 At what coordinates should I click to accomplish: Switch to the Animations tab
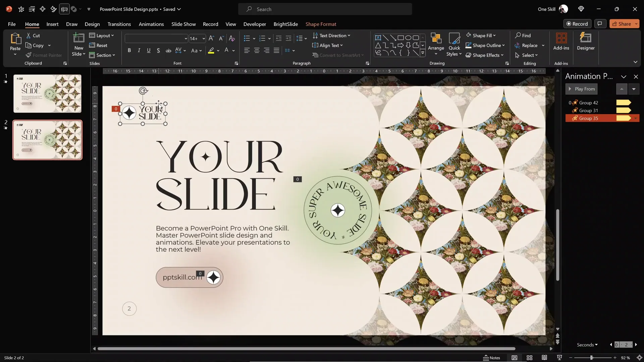click(x=151, y=24)
